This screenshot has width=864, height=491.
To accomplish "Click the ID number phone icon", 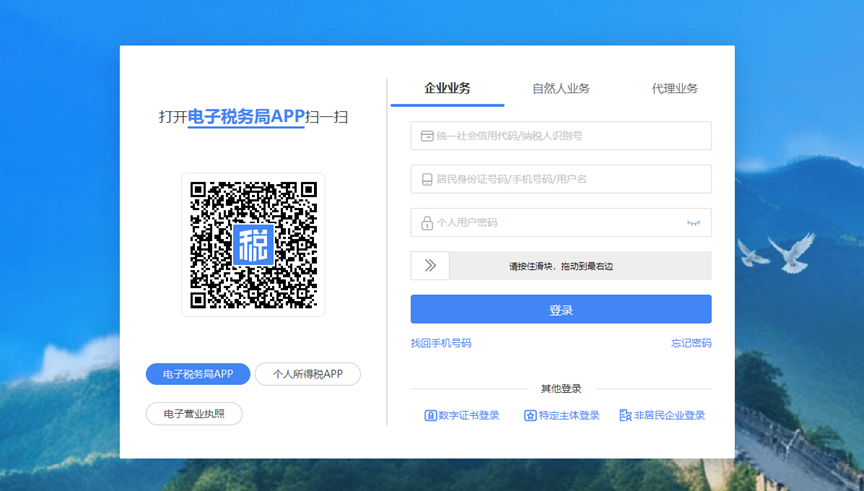I will coord(427,180).
